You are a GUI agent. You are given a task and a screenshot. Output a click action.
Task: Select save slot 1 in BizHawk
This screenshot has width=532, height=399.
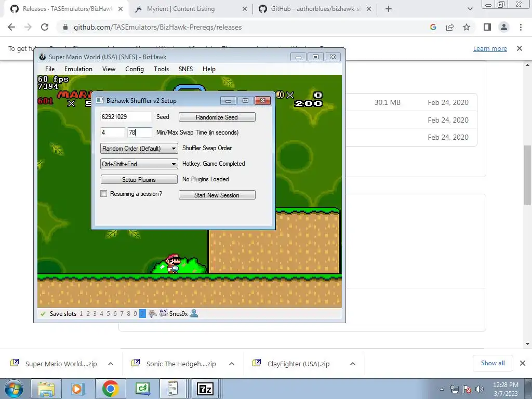click(81, 314)
